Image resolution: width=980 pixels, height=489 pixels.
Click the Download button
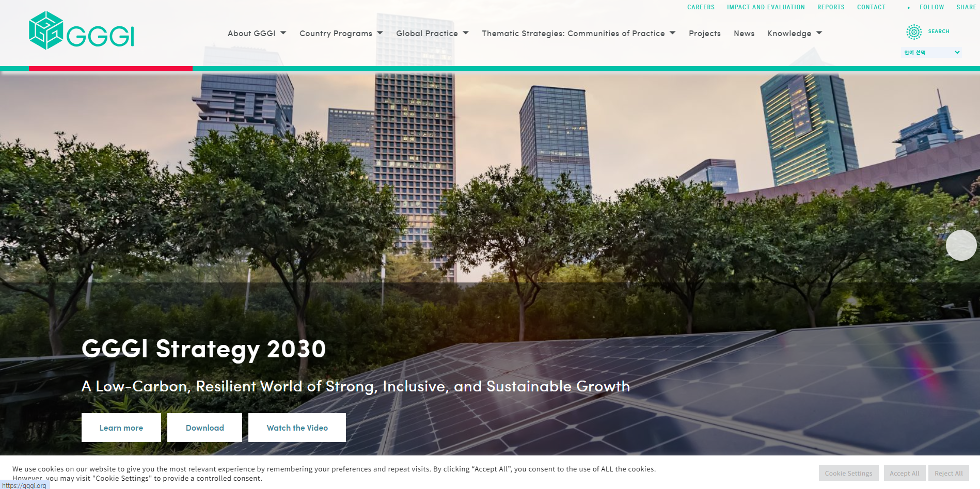(x=204, y=428)
